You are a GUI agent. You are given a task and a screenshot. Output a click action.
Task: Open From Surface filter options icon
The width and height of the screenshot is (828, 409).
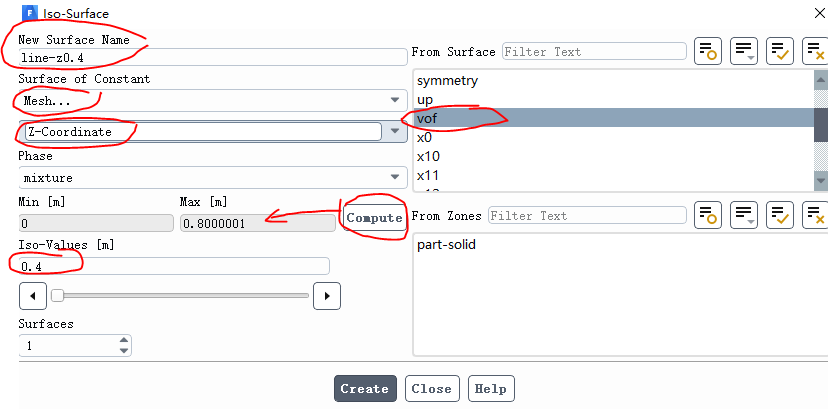[744, 51]
